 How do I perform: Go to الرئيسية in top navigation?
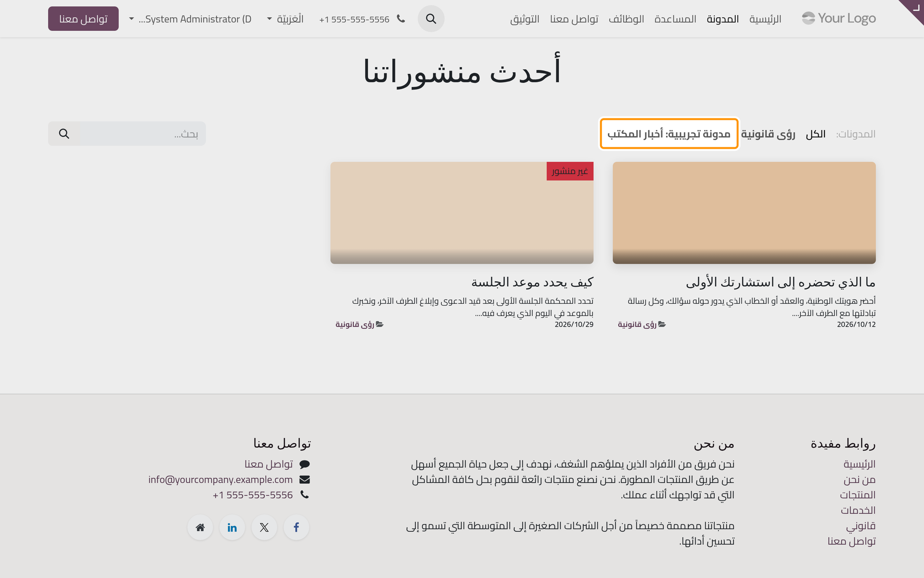[765, 19]
